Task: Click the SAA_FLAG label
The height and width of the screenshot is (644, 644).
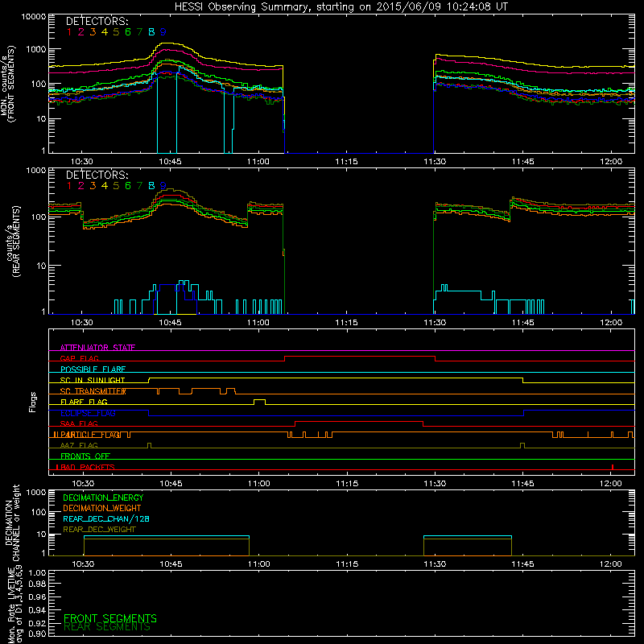Action: [x=79, y=423]
